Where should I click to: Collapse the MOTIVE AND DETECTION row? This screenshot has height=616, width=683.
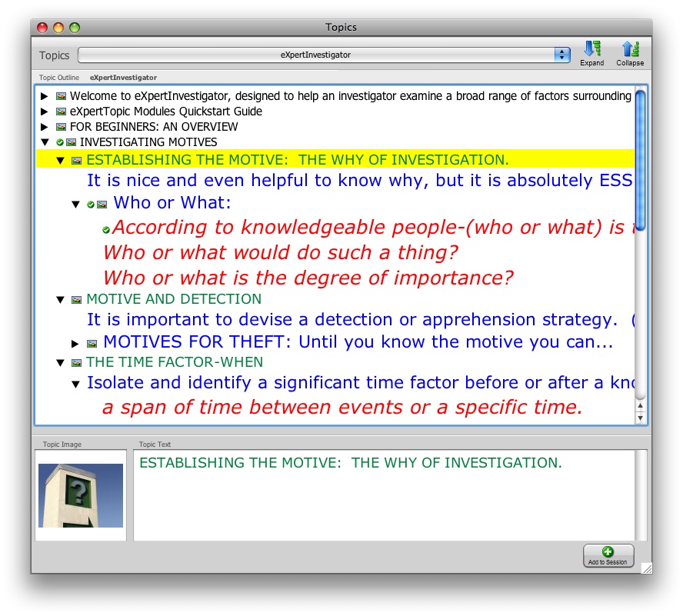(x=61, y=300)
